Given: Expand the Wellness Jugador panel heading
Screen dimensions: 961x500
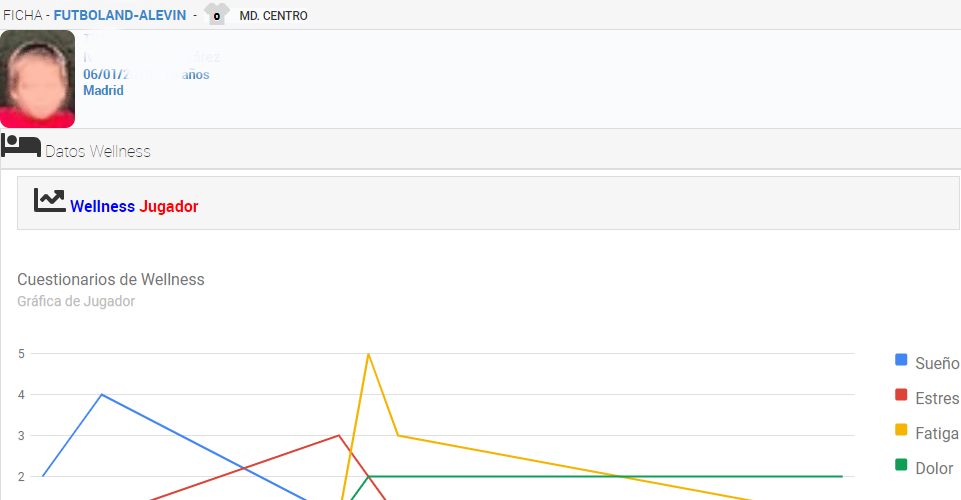Looking at the screenshot, I should click(x=134, y=206).
